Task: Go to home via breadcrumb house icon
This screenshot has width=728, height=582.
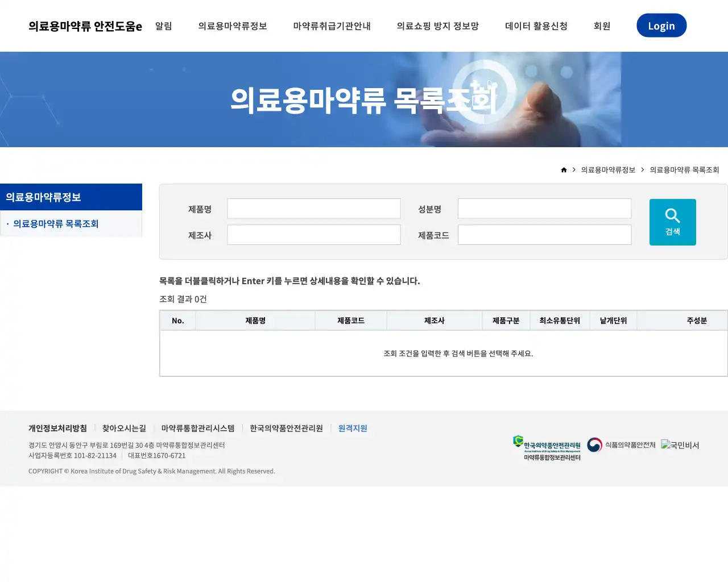Action: pos(564,170)
